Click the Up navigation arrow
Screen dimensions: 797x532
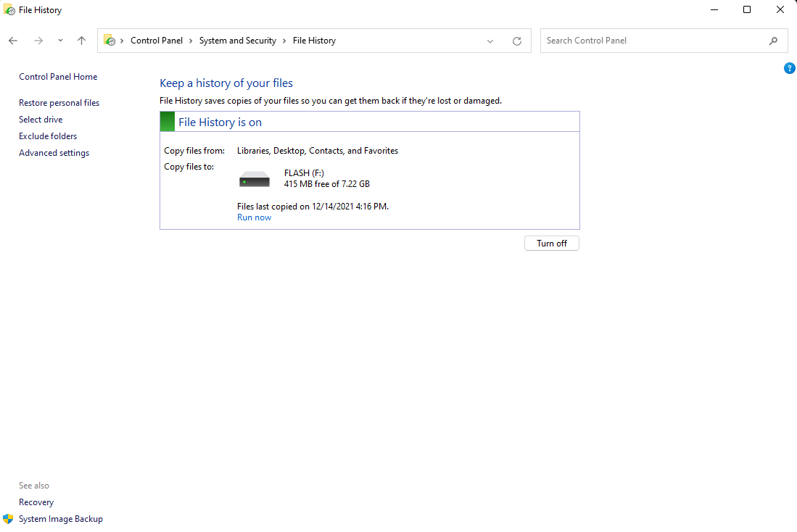[80, 41]
